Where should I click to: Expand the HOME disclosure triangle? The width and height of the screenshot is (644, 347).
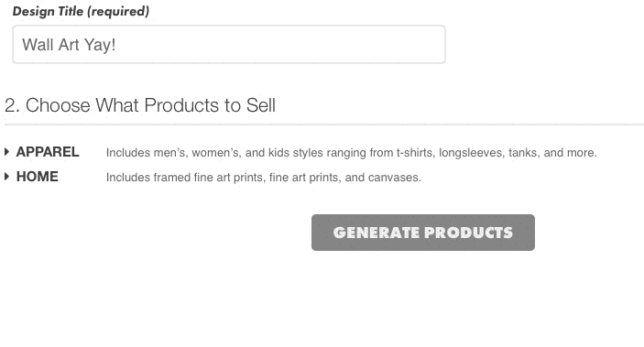pos(6,177)
